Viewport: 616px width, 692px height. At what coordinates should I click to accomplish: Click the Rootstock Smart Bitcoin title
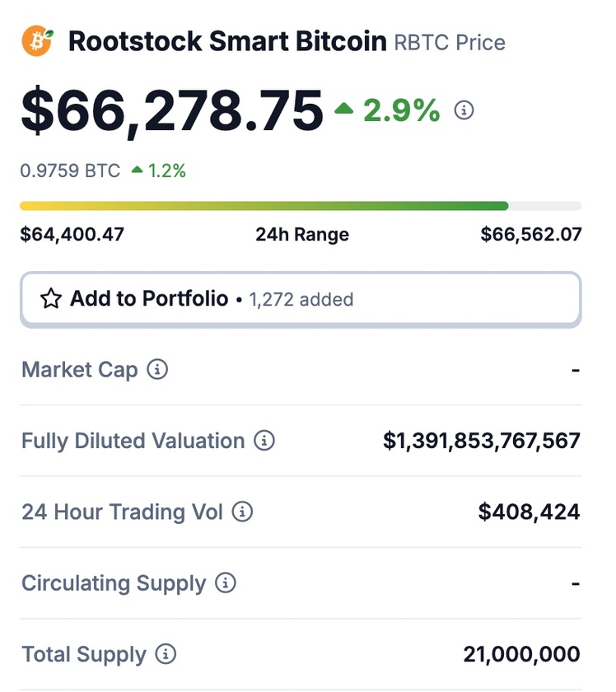pyautogui.click(x=227, y=41)
